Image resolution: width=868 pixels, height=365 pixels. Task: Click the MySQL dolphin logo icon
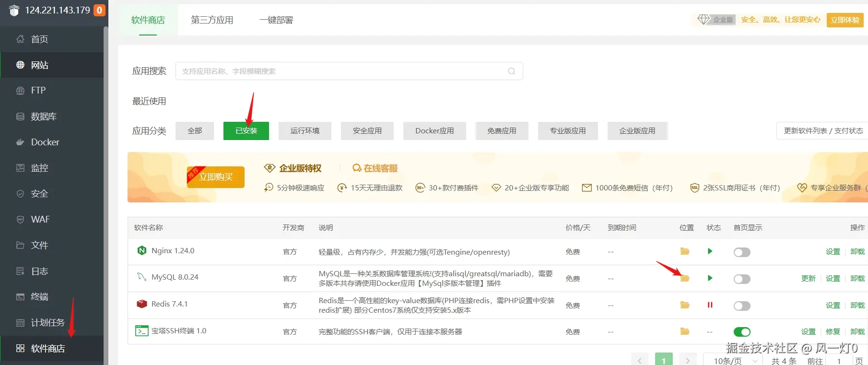tap(141, 277)
